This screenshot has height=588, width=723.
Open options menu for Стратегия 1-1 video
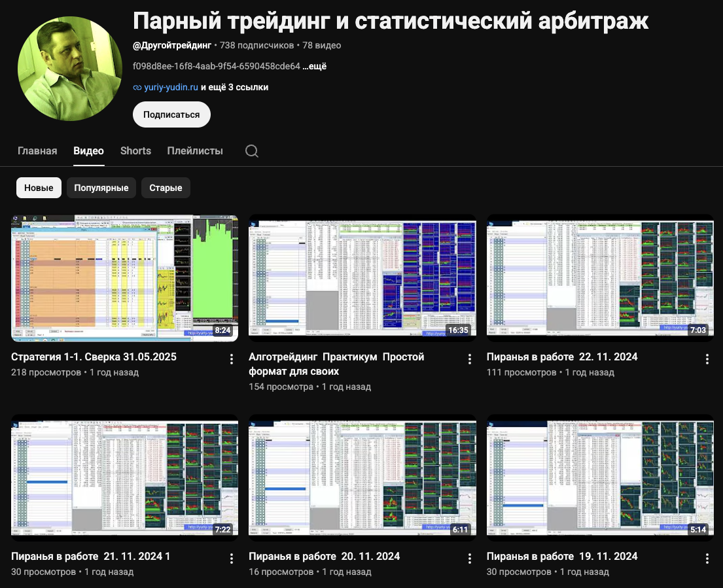point(232,359)
